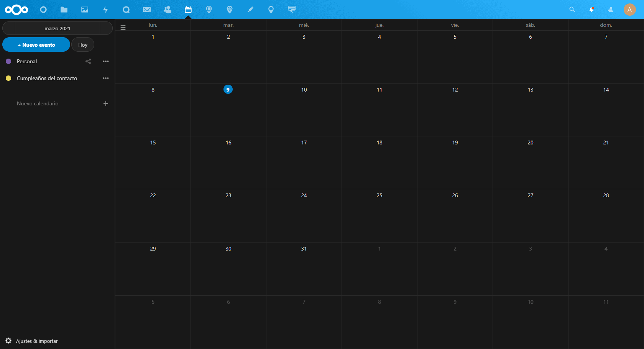Open the Activity lightning icon

[105, 10]
